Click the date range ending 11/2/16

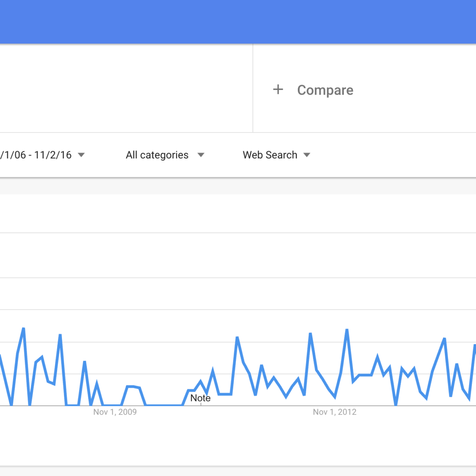pyautogui.click(x=36, y=155)
